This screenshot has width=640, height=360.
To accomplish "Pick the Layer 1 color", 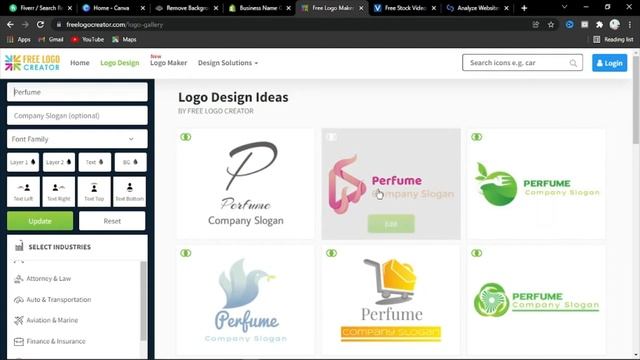I will (23, 162).
